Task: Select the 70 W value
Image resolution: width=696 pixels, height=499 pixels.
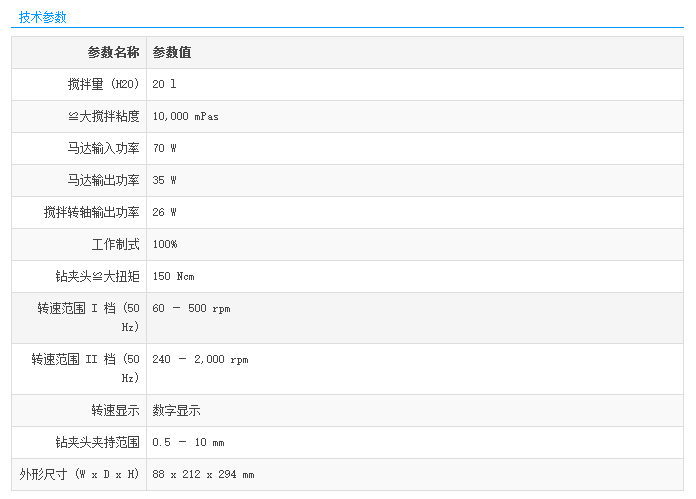Action: (x=164, y=148)
